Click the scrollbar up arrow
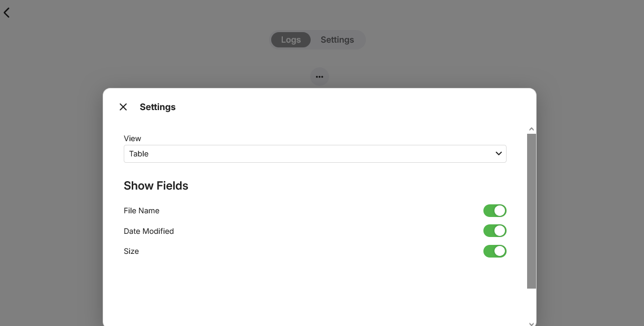Screen dimensions: 644x326 [x=531, y=129]
